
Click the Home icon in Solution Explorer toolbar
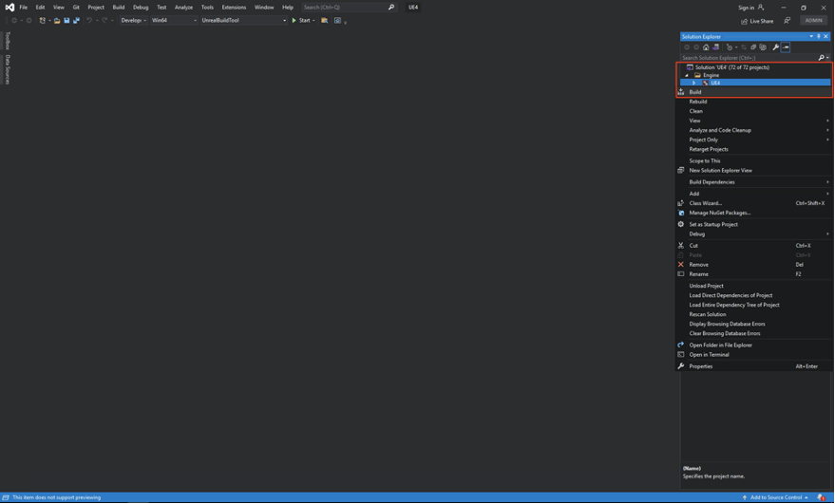tap(706, 47)
